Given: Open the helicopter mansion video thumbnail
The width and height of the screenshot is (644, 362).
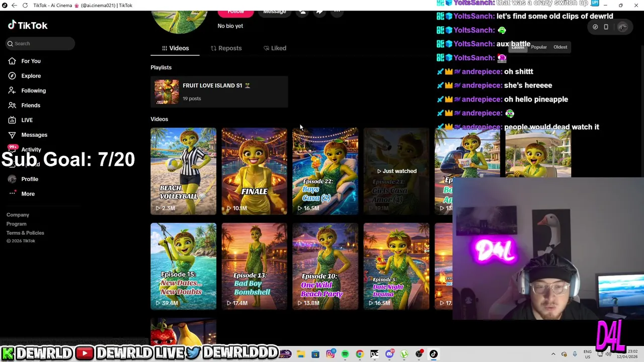Looking at the screenshot, I should coord(467,153).
